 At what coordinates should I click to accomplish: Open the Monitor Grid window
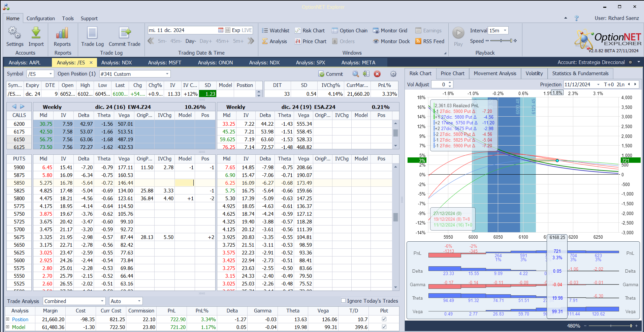390,31
